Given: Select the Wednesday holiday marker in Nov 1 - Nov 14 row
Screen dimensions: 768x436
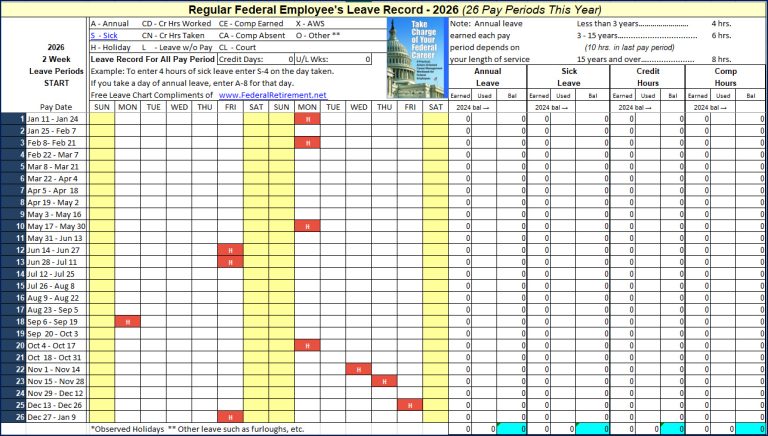Looking at the screenshot, I should click(x=358, y=369).
